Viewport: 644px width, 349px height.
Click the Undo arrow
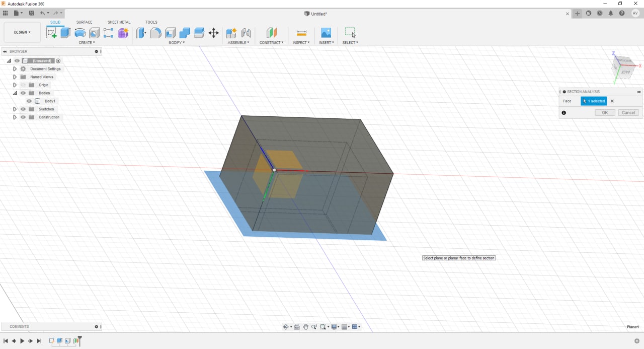click(42, 13)
